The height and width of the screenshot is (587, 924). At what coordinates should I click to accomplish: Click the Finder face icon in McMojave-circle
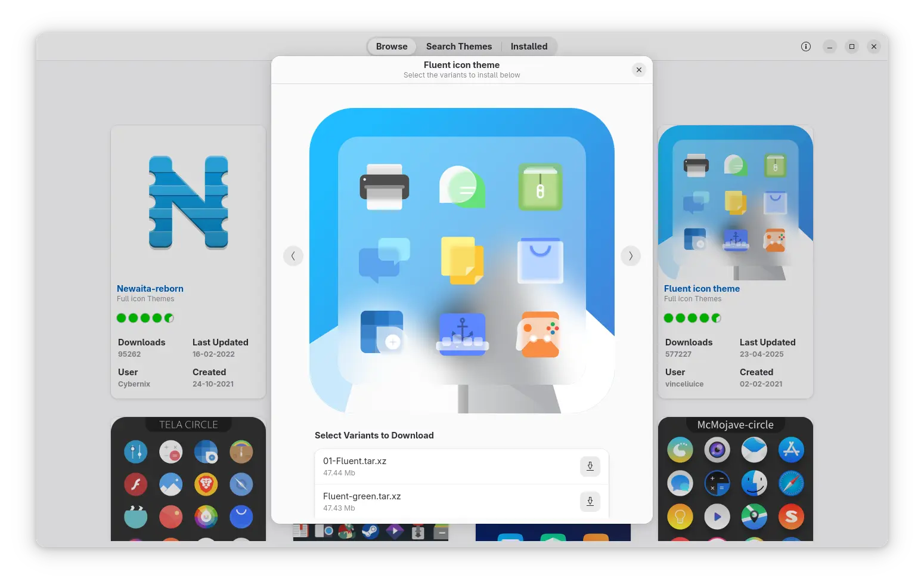[x=754, y=483]
